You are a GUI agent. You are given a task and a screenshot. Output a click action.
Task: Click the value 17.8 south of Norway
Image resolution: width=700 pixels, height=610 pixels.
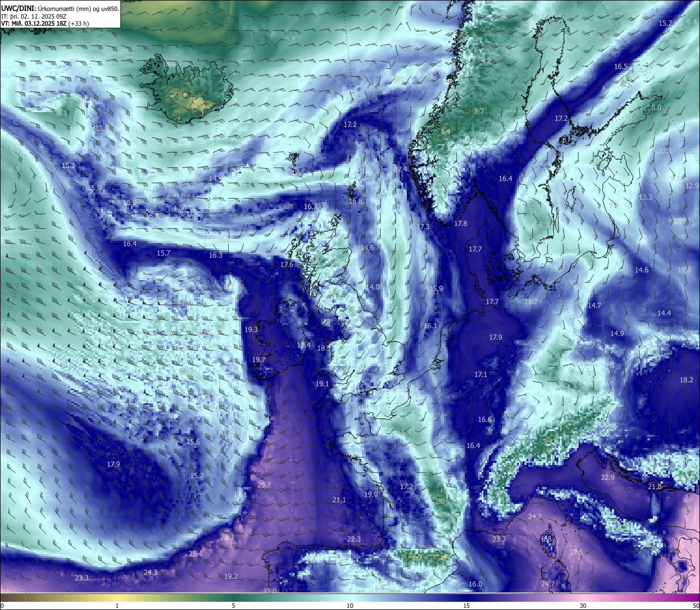point(460,223)
